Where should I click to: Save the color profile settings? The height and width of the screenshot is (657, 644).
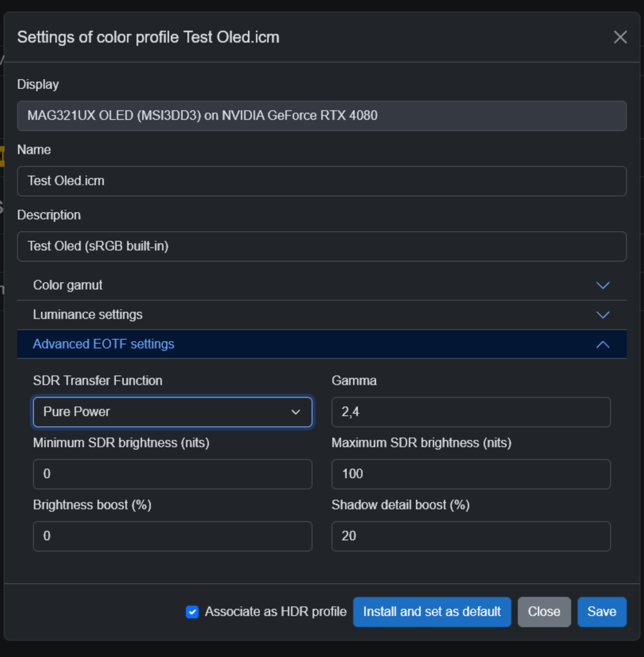[x=601, y=612]
